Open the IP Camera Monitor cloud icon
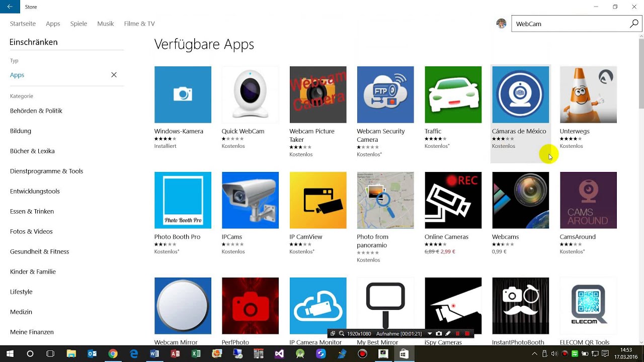 [x=318, y=306]
